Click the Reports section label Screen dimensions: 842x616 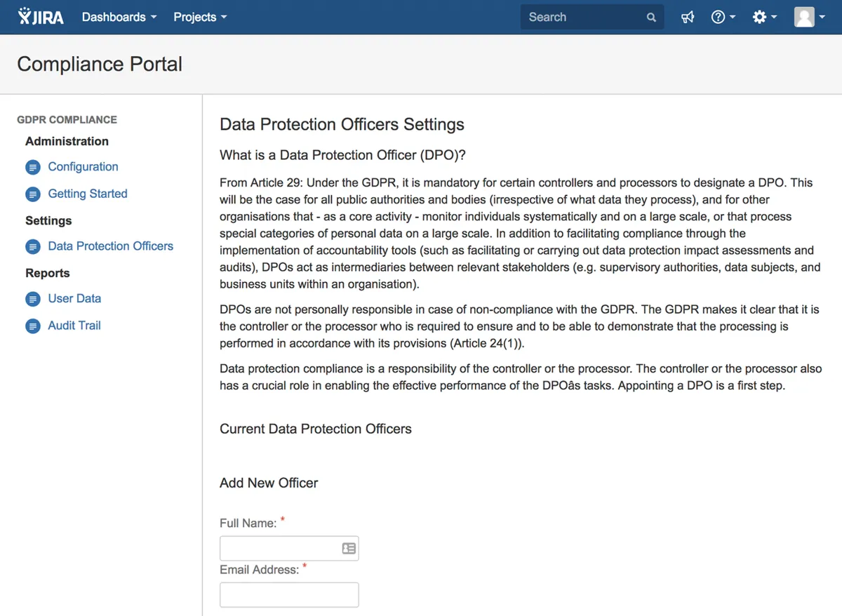(48, 273)
